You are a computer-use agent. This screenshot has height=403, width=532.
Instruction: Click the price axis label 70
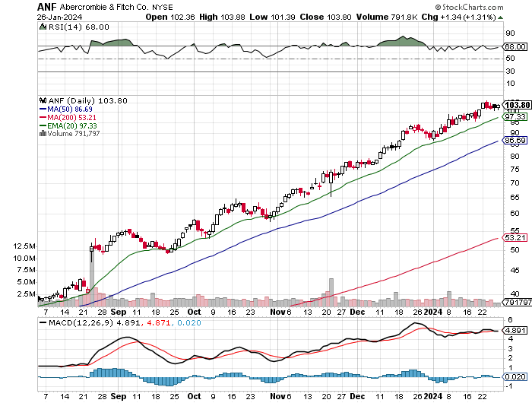click(515, 183)
